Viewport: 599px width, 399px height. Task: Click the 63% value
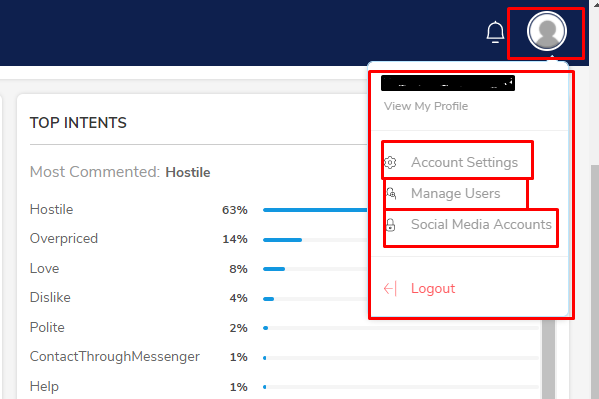pyautogui.click(x=235, y=210)
